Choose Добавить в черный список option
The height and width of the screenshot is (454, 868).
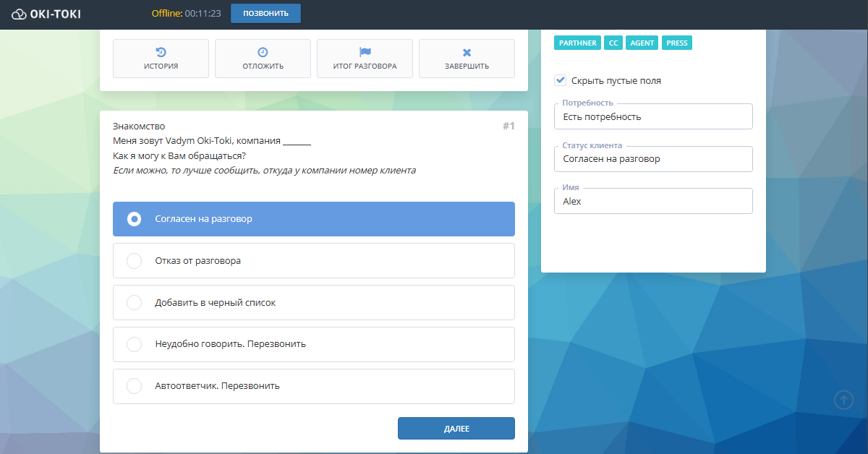(x=314, y=303)
